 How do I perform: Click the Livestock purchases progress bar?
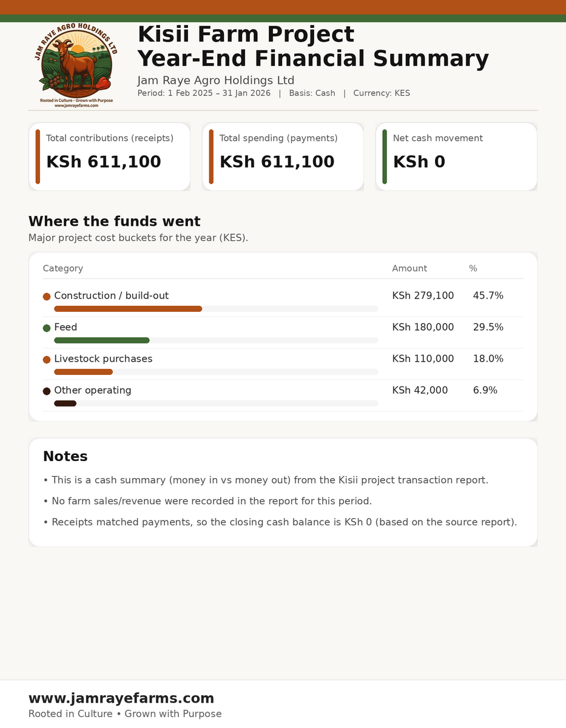(x=84, y=372)
